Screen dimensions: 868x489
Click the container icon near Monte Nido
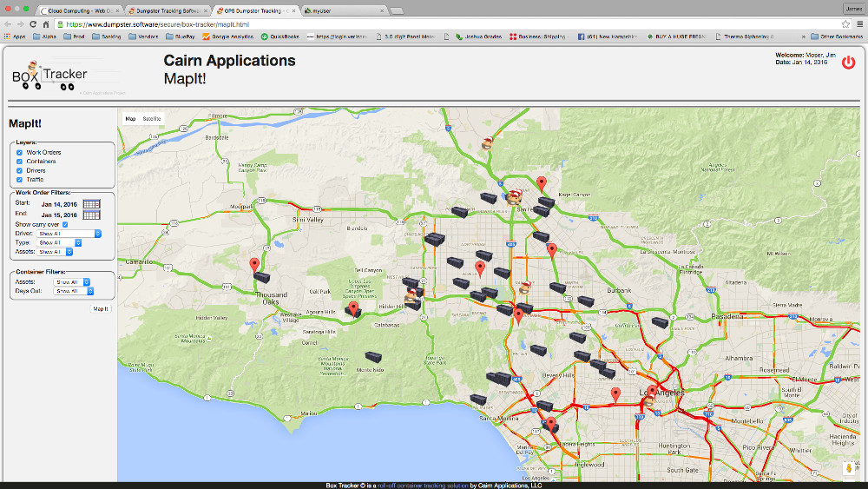click(373, 357)
